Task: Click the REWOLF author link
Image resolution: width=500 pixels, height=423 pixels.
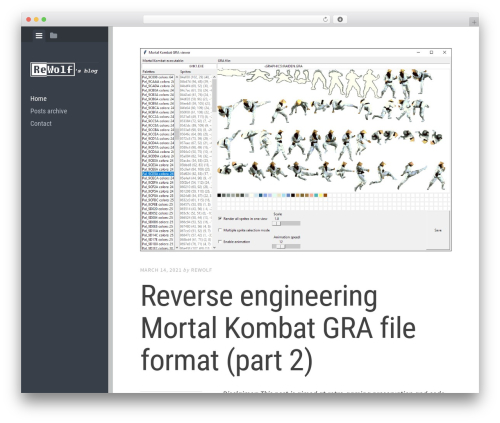Action: pos(201,270)
